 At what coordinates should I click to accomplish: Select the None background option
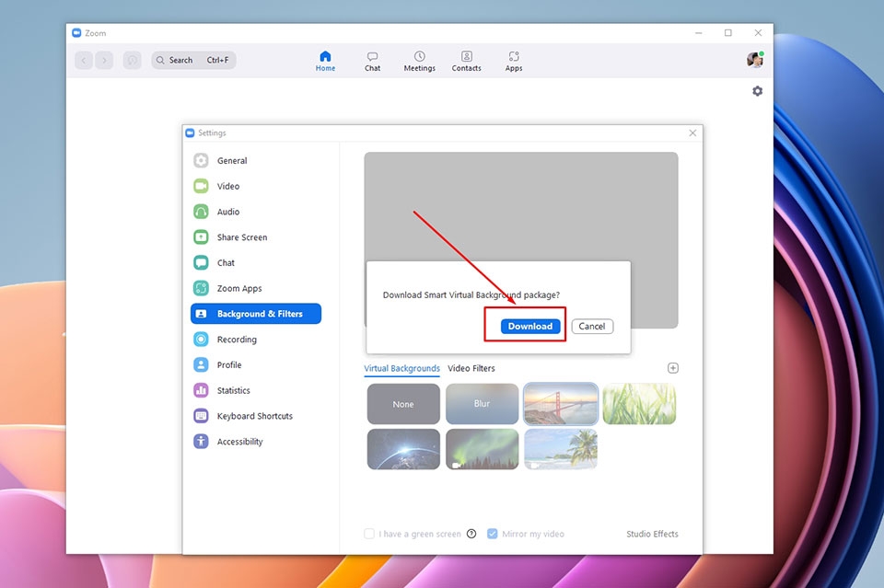click(403, 404)
